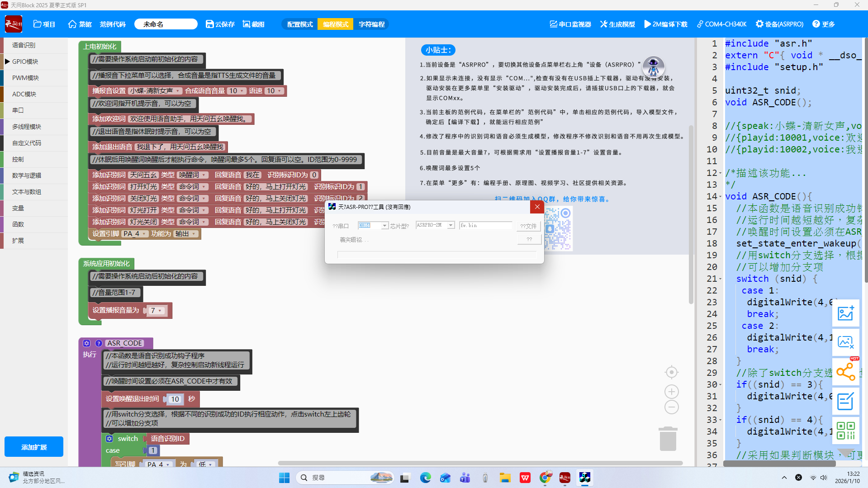This screenshot has width=868, height=488.
Task: Click the COM4-CH340K port connection
Action: point(721,24)
